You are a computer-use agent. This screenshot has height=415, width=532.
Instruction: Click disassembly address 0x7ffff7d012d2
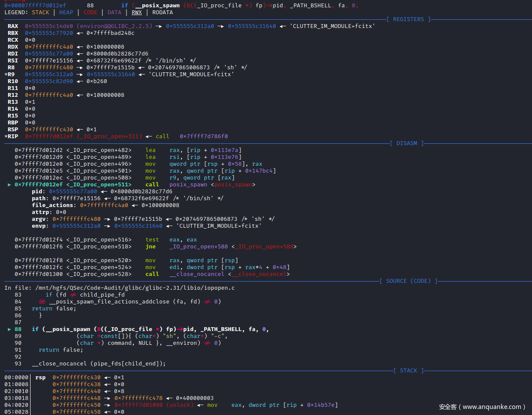[x=39, y=150]
